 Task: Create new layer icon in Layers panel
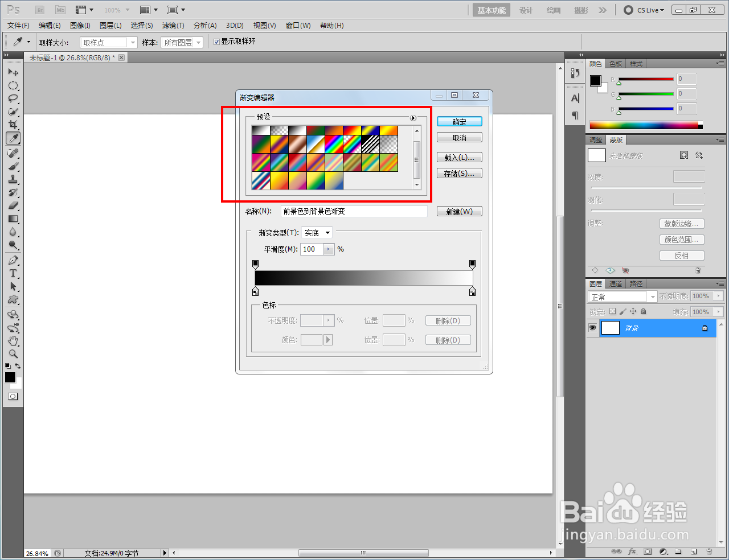[694, 551]
